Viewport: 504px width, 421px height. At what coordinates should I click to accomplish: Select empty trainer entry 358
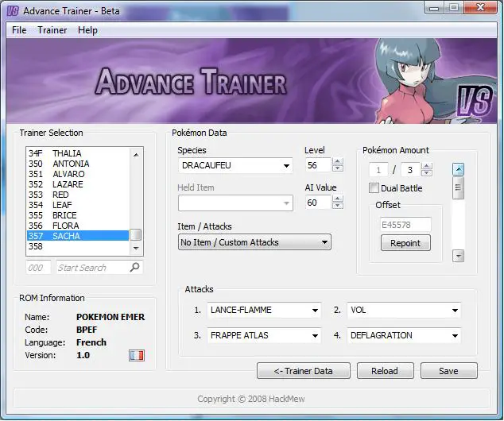click(78, 246)
